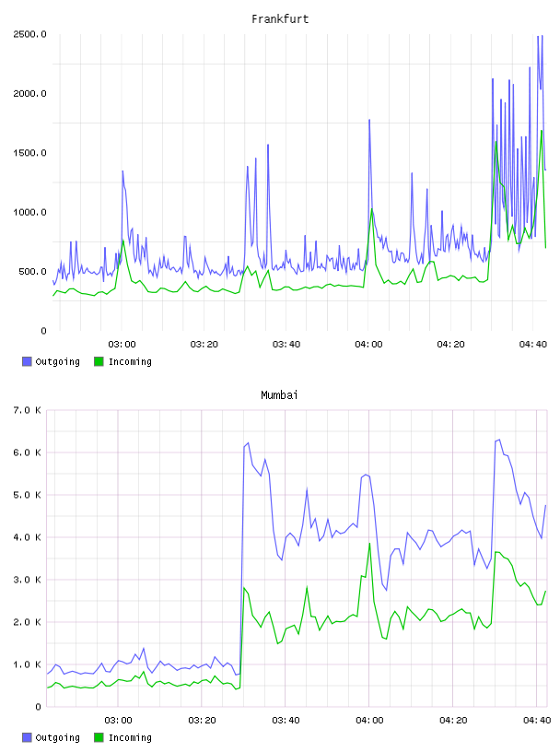Screen dimensions: 560x752
Task: Click the Outgoing label under the Frankfurt chart
Action: click(x=57, y=361)
